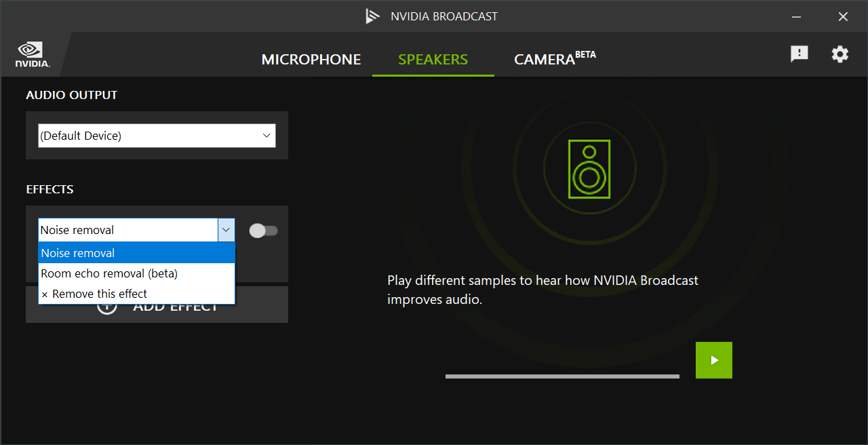Collapse the effect dropdown arrow
This screenshot has height=445, width=868.
pos(226,230)
